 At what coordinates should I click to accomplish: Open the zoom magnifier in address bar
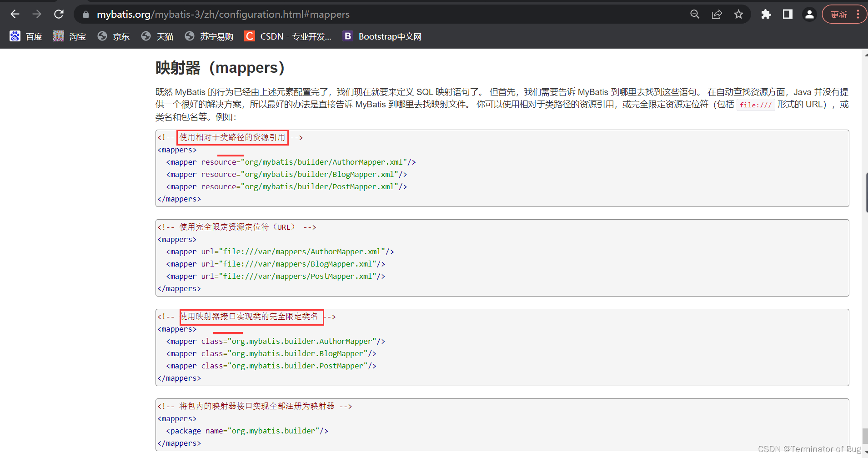[695, 14]
